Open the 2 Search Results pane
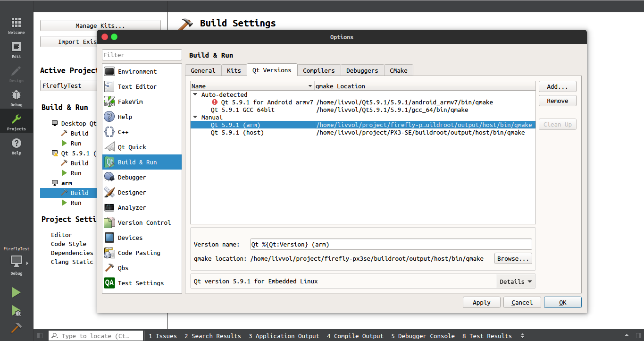The width and height of the screenshot is (644, 341). pos(213,336)
